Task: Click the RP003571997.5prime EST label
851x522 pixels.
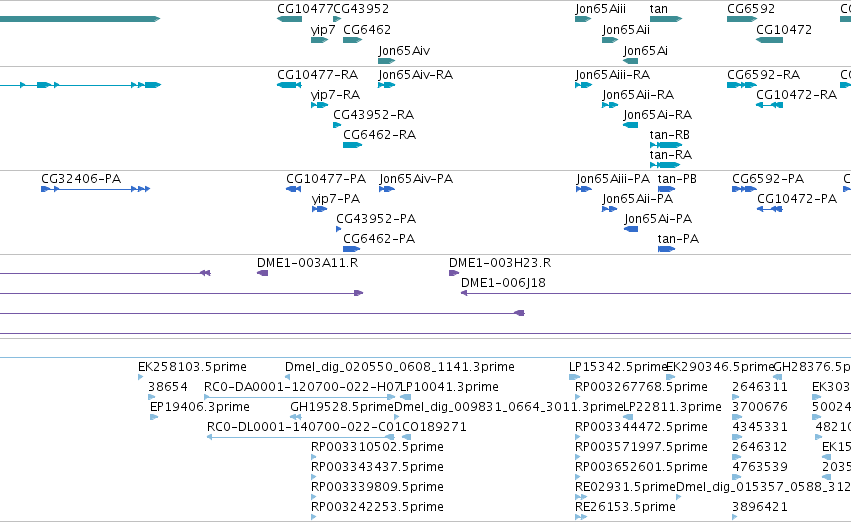Action: pos(642,447)
